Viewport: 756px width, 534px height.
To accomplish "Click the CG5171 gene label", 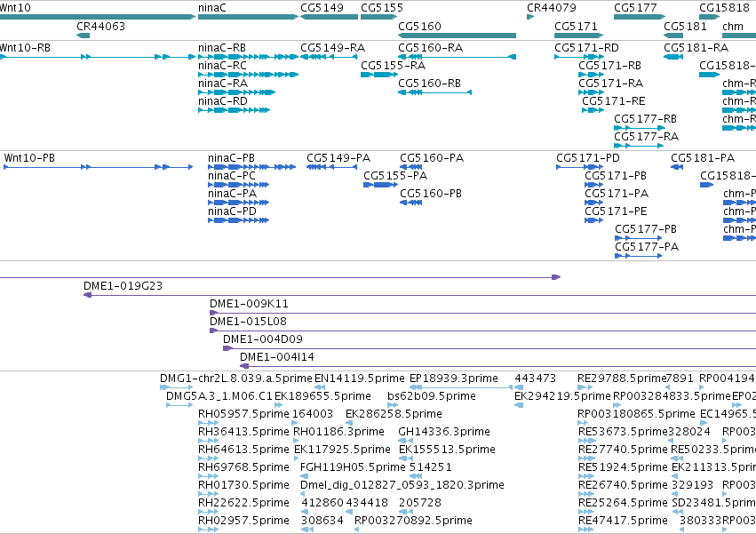I will [577, 27].
